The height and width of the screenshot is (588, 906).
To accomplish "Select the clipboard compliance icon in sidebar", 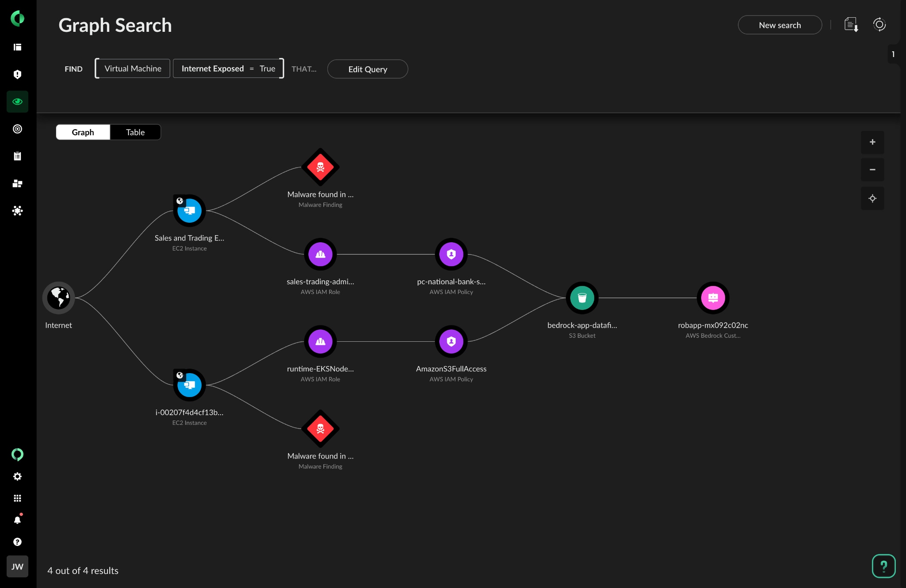I will pyautogui.click(x=17, y=156).
